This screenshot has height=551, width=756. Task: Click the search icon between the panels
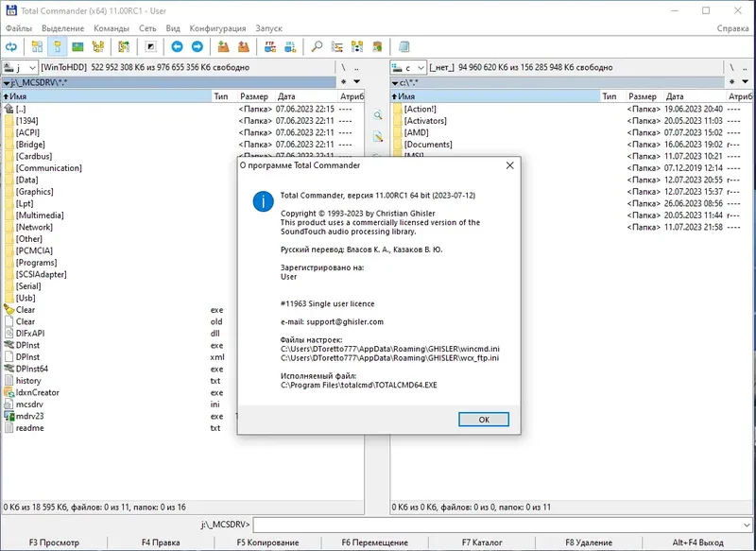(378, 115)
